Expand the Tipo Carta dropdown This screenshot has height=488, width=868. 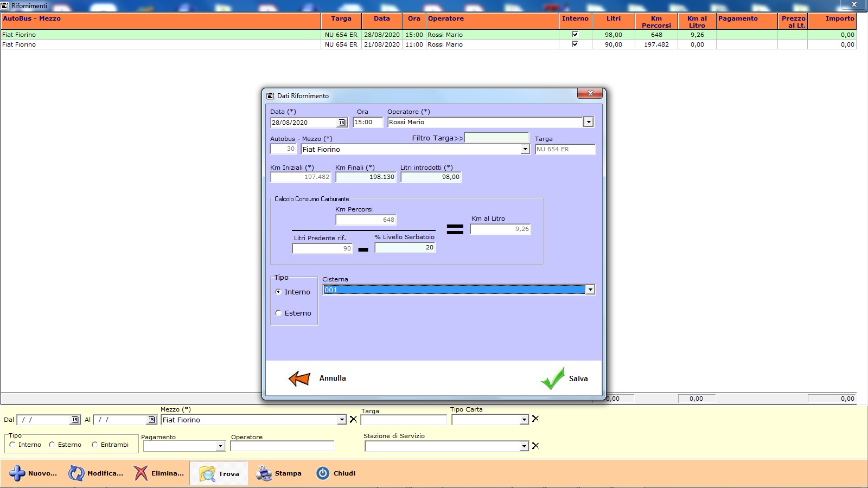(524, 420)
